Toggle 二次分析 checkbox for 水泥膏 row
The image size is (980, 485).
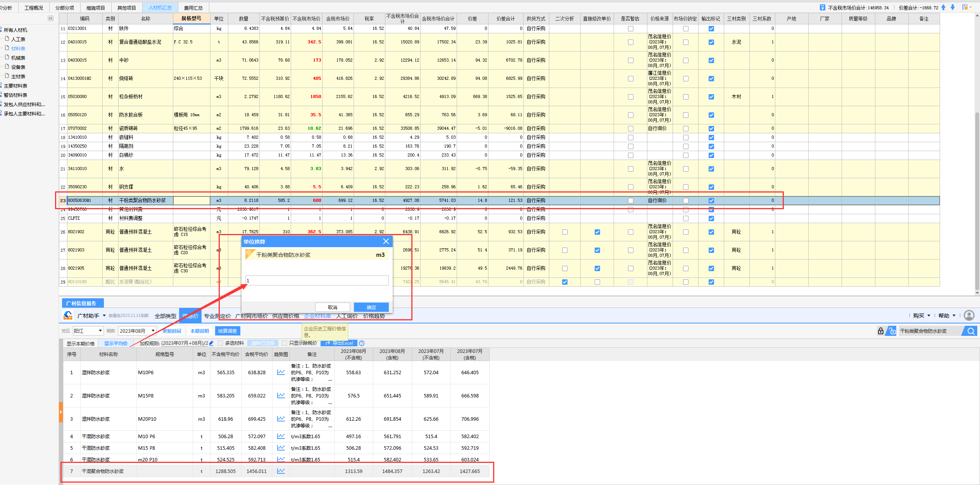[565, 282]
